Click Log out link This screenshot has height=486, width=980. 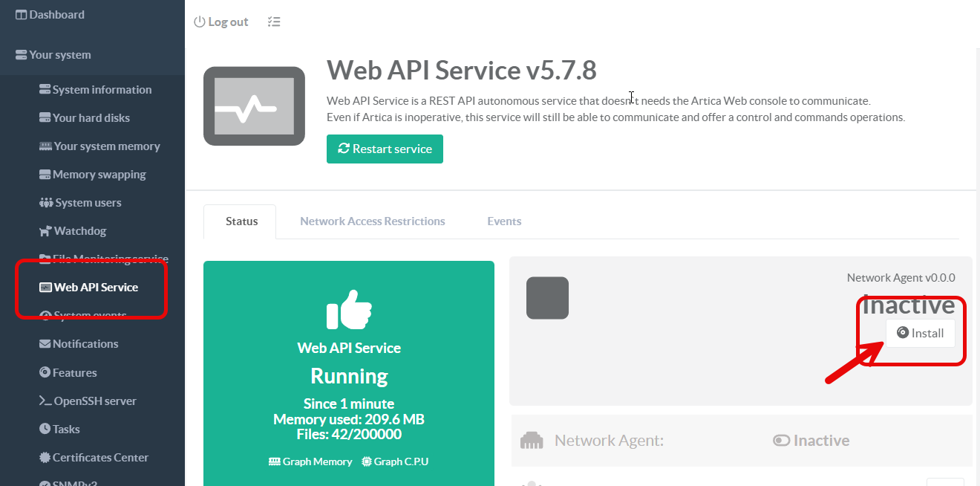point(221,22)
